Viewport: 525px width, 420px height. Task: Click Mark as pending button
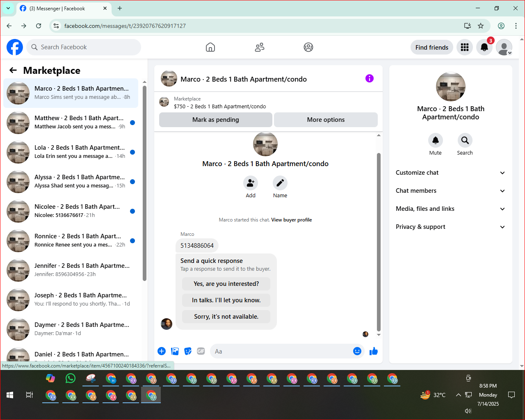pos(216,120)
